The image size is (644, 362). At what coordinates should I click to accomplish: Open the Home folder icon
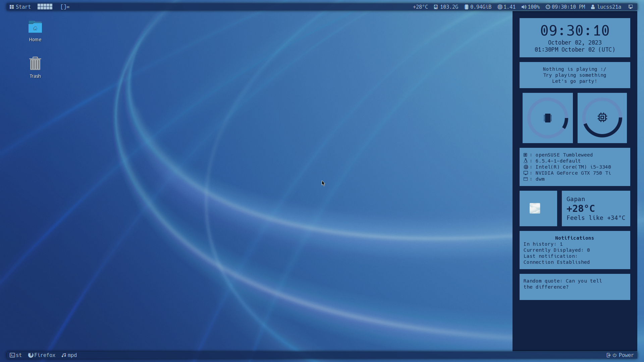pos(35,31)
